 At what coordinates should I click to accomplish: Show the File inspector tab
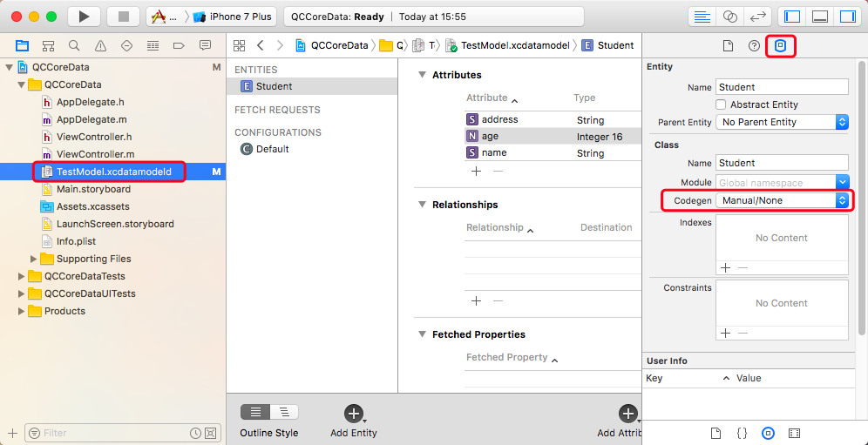coord(728,46)
